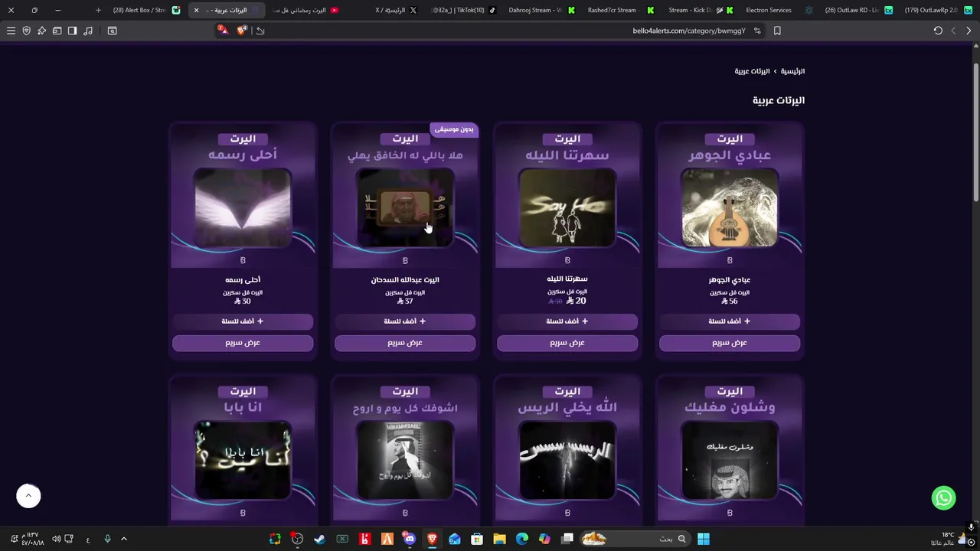Open the اشوفك كل يوم واروح thumbnail
Screen dimensions: 980x551
tap(405, 461)
